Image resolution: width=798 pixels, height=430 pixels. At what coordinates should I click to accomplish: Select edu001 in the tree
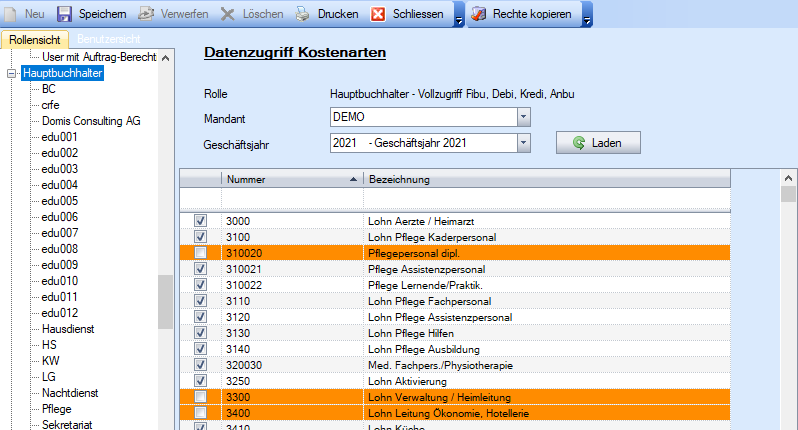(x=60, y=137)
